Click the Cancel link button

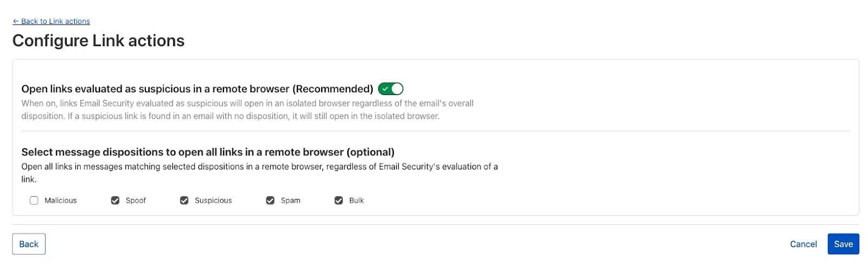click(803, 244)
